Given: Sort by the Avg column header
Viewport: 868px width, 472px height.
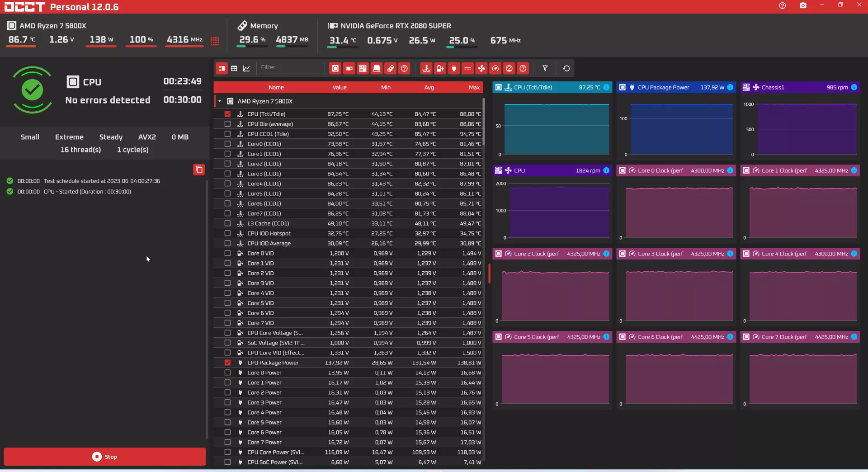Looking at the screenshot, I should tap(429, 88).
